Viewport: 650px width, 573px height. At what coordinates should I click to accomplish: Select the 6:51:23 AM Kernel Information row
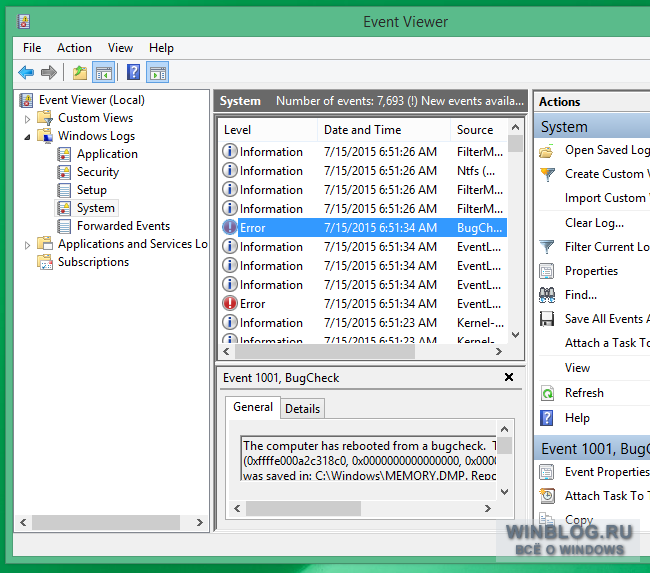pos(364,323)
